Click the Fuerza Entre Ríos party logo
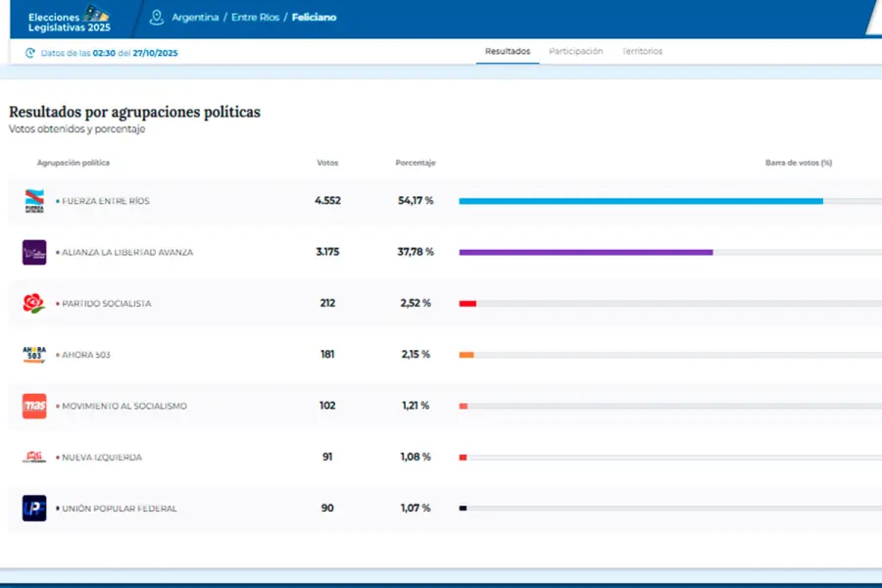 (34, 201)
